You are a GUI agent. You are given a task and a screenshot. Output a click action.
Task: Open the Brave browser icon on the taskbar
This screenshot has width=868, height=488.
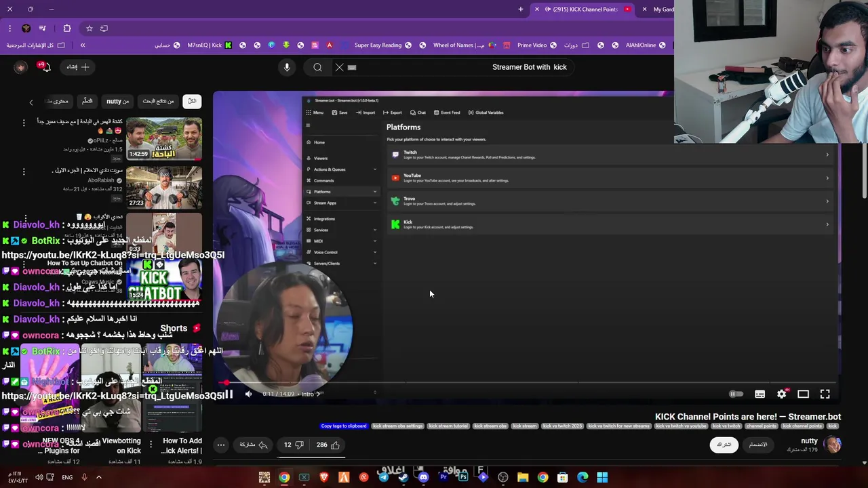coord(324,477)
